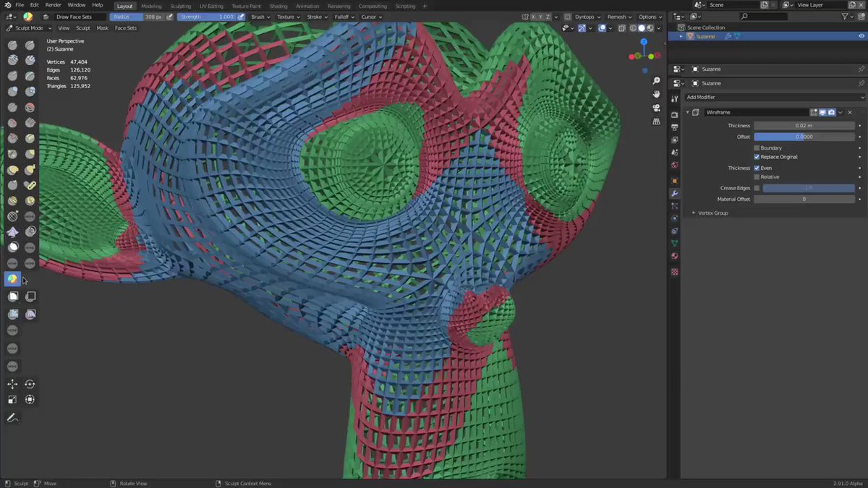Toggle Wireframe modifier viewport display
This screenshot has height=488, width=868.
pos(822,112)
